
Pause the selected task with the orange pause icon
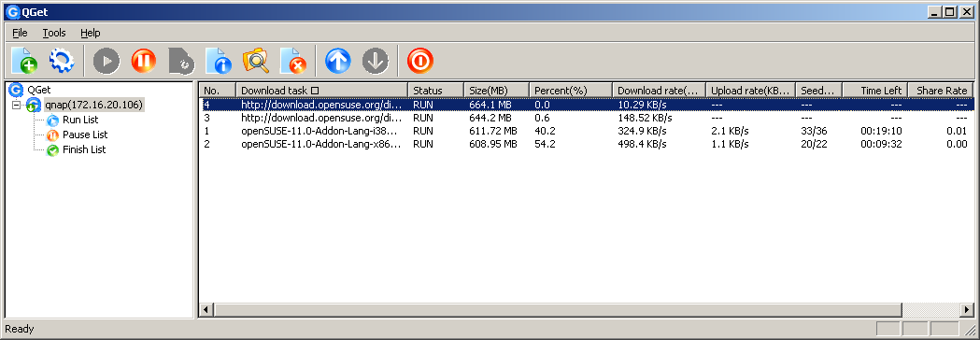point(144,61)
